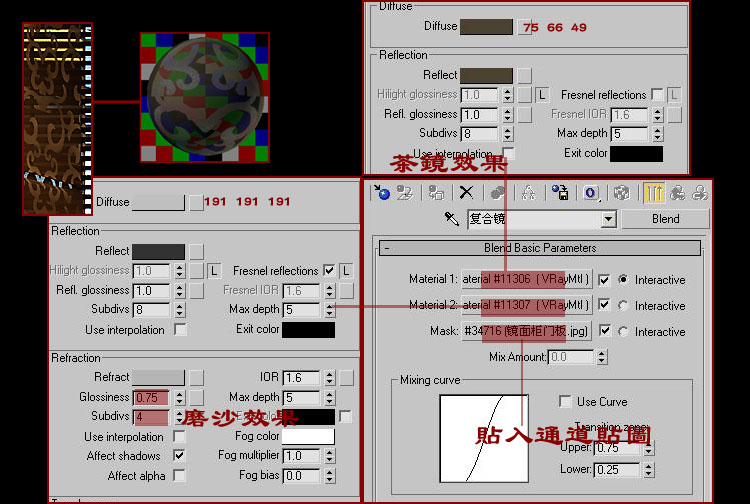Enable Use Curve checkbox
This screenshot has width=750, height=504.
click(x=565, y=401)
